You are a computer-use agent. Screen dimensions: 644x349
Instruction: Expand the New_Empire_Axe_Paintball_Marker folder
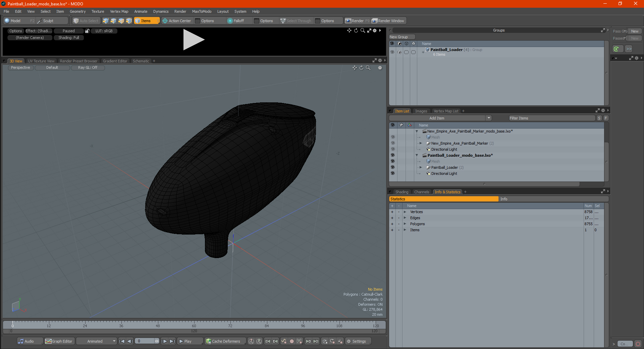(x=421, y=143)
